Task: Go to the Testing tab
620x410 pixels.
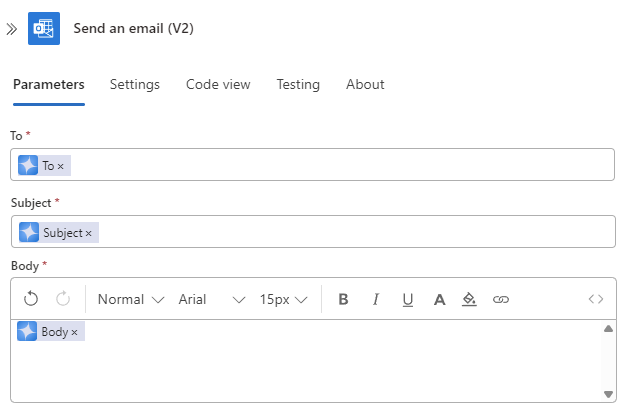Action: pyautogui.click(x=298, y=85)
